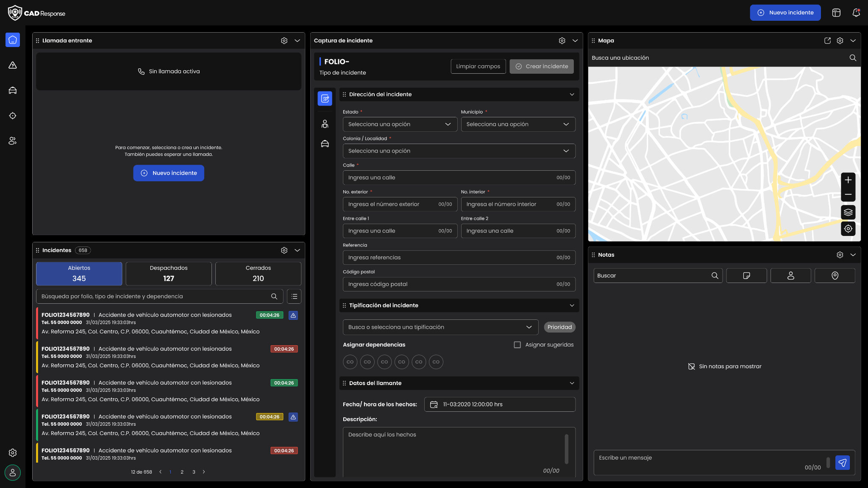Go to next incidents page arrow
The width and height of the screenshot is (868, 488).
coord(204,472)
